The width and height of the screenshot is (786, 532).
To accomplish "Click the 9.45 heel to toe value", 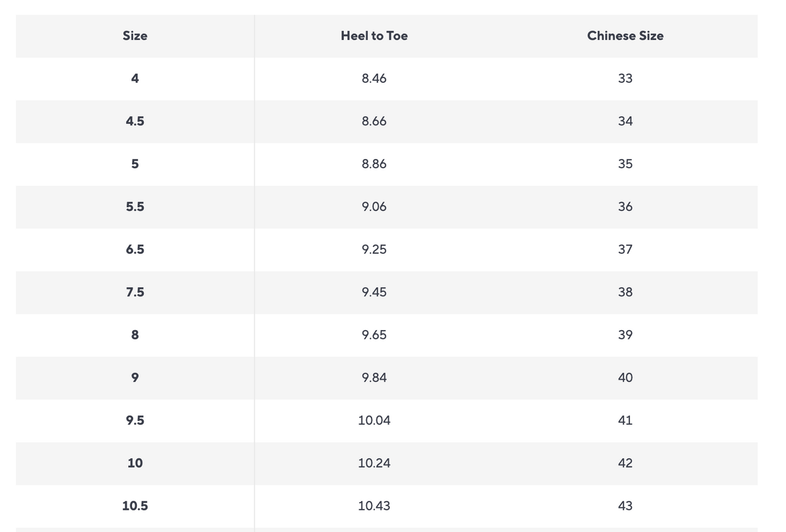I will pos(374,292).
